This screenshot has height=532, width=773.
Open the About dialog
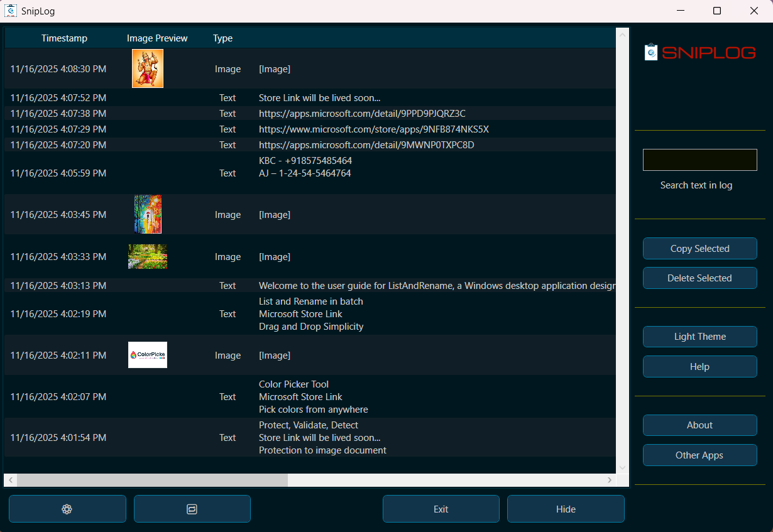[x=699, y=425]
